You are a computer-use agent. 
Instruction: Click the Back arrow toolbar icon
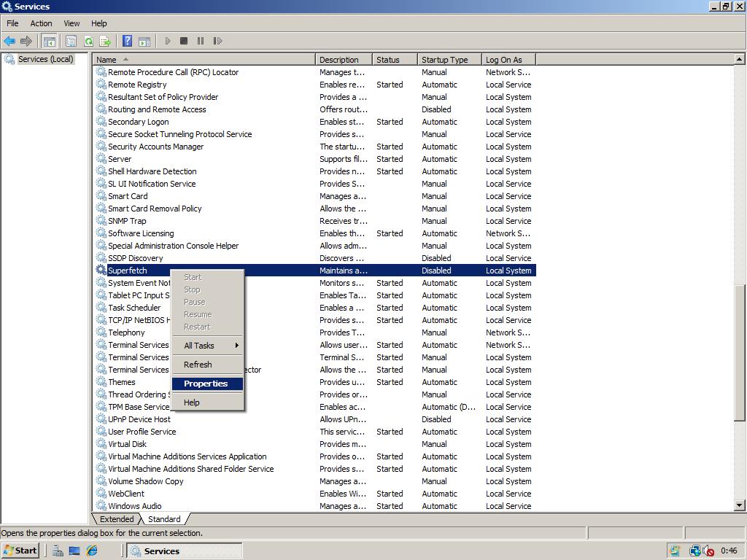[9, 41]
